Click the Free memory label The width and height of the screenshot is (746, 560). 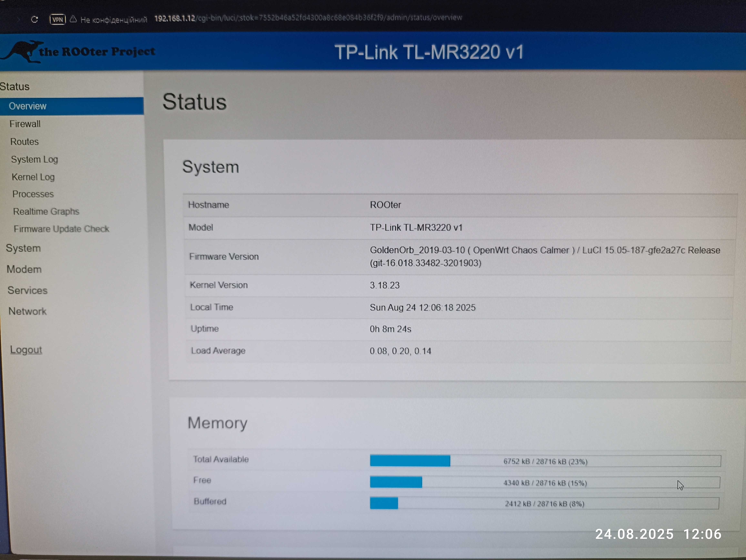(202, 480)
